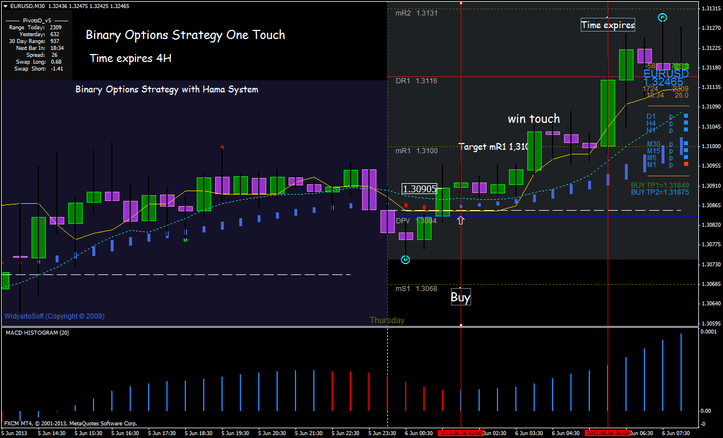Click the mS1 1.3068 pivot label
The width and height of the screenshot is (723, 438).
416,289
